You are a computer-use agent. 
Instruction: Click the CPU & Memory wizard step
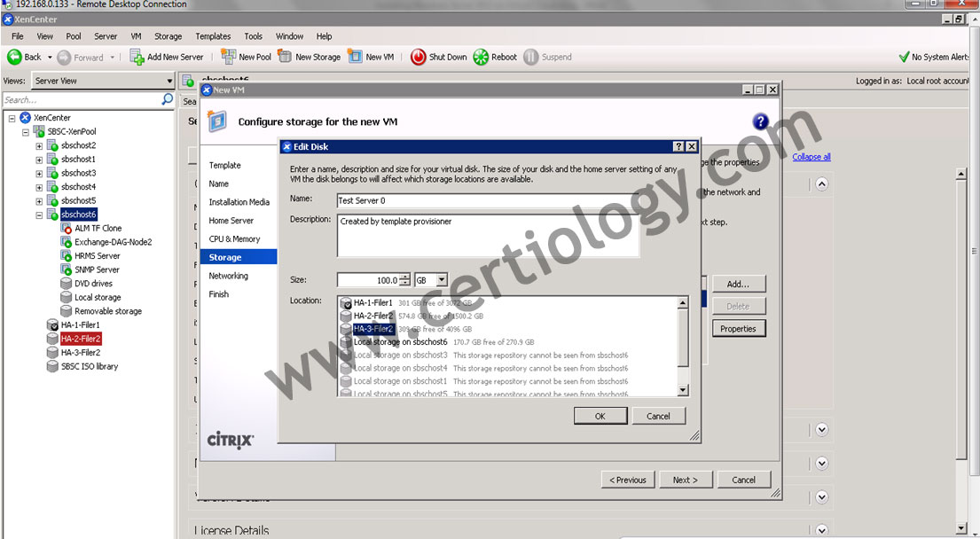tap(234, 238)
